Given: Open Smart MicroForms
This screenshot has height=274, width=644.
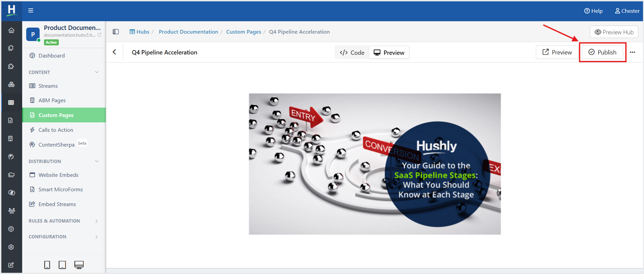Looking at the screenshot, I should point(64,189).
